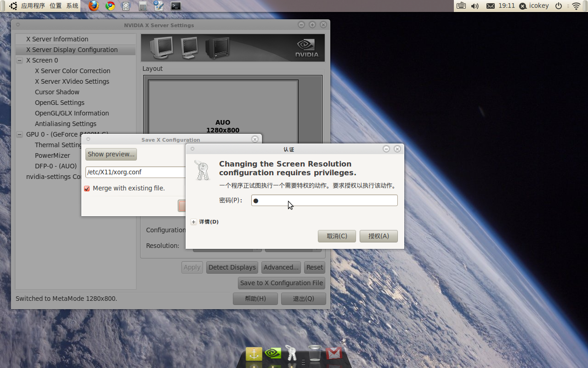Open the 应用程序 menu
Screen dimensions: 588x368
[33, 6]
